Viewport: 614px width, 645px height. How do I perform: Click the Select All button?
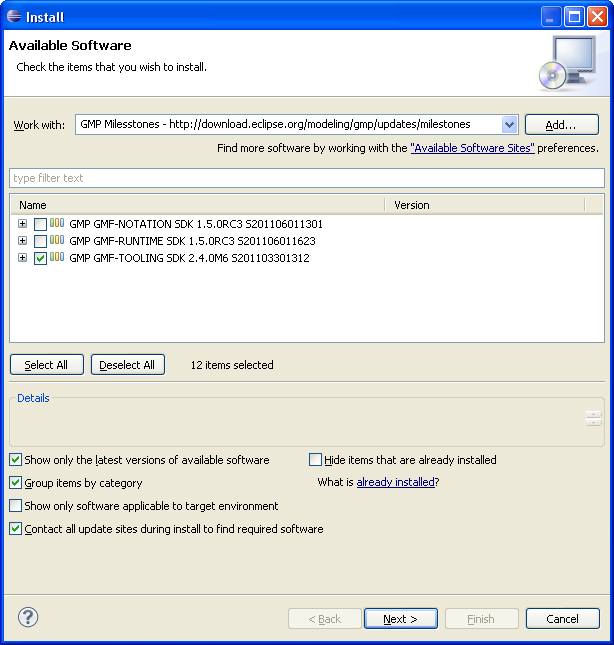pos(47,365)
